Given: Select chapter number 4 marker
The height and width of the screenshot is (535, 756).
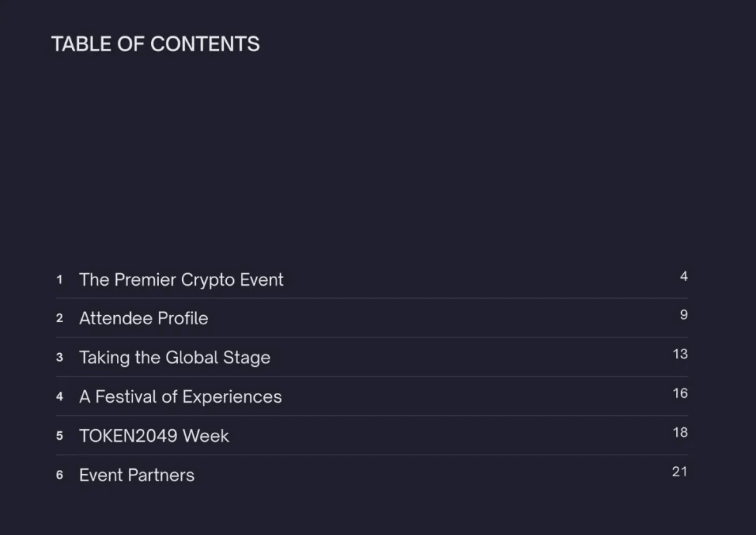Looking at the screenshot, I should click(59, 396).
